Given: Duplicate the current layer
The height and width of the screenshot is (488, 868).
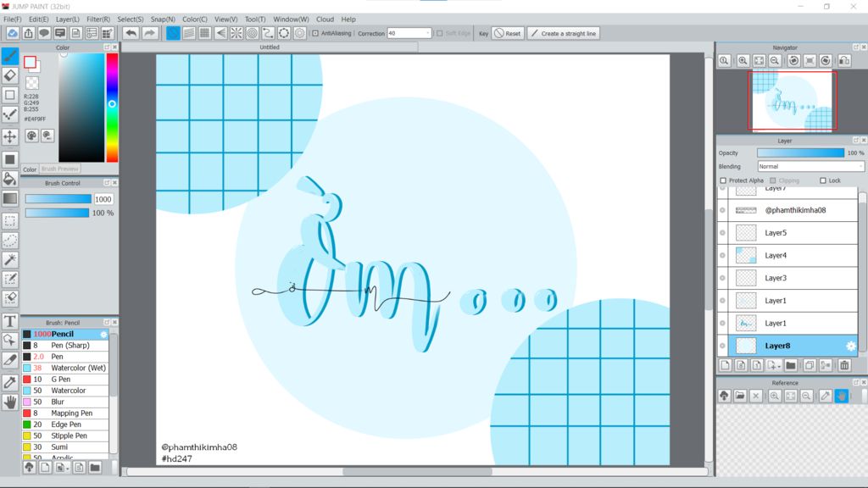Looking at the screenshot, I should (x=810, y=365).
